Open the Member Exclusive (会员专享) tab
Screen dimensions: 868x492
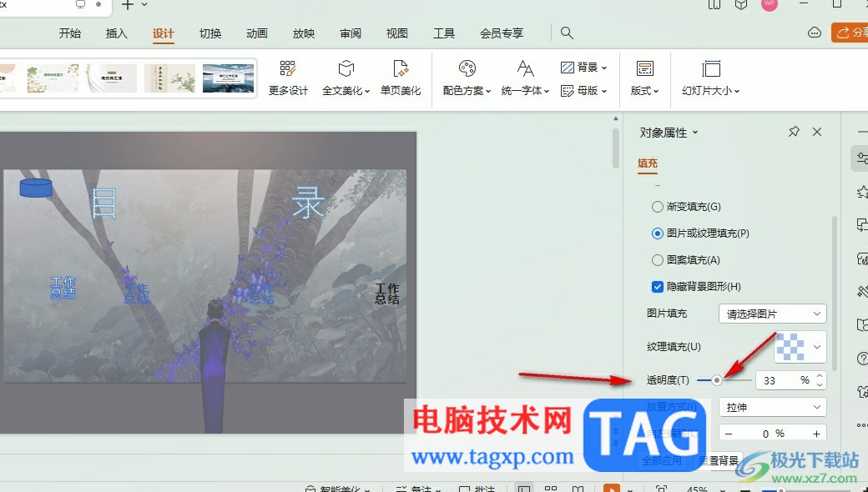[502, 33]
